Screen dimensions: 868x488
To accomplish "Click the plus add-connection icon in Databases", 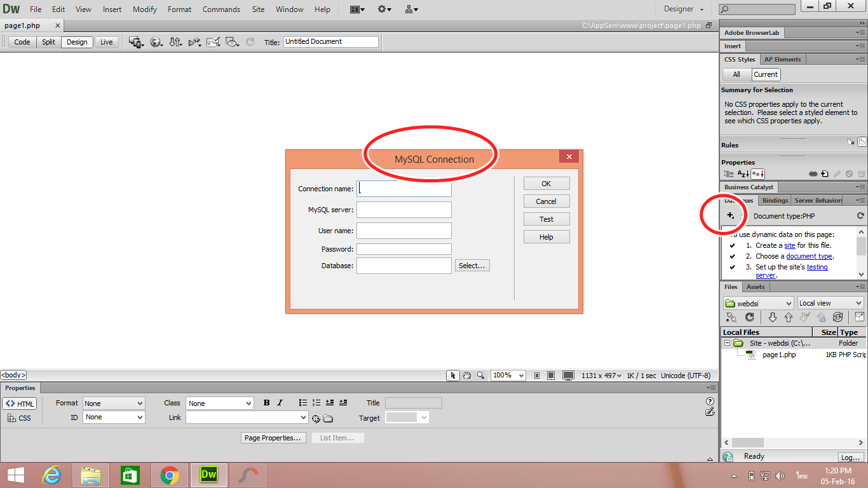I will [730, 215].
